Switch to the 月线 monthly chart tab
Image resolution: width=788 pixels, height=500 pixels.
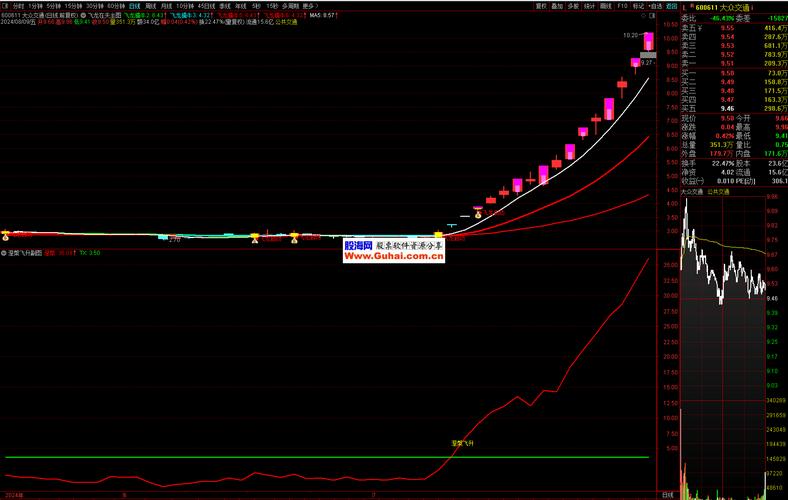point(166,6)
